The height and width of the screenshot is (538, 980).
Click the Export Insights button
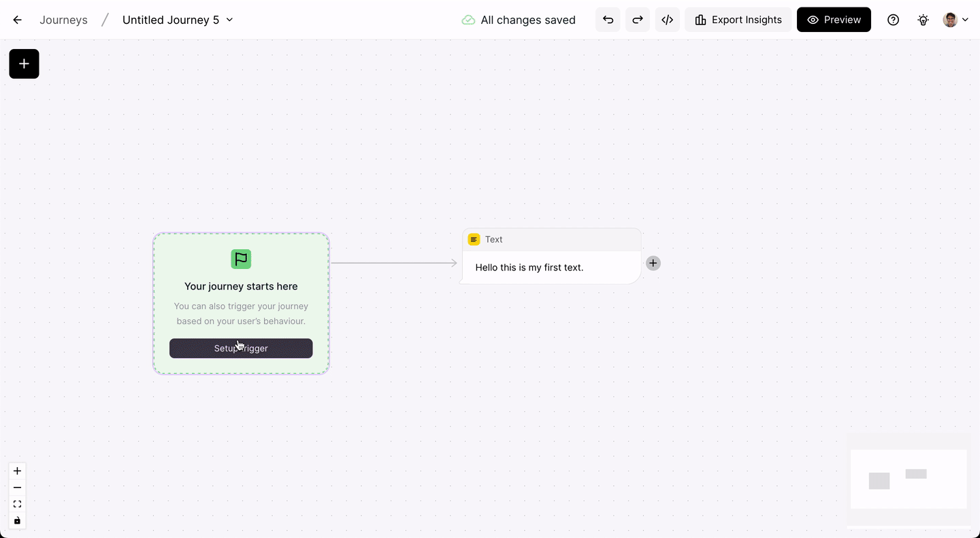click(738, 20)
